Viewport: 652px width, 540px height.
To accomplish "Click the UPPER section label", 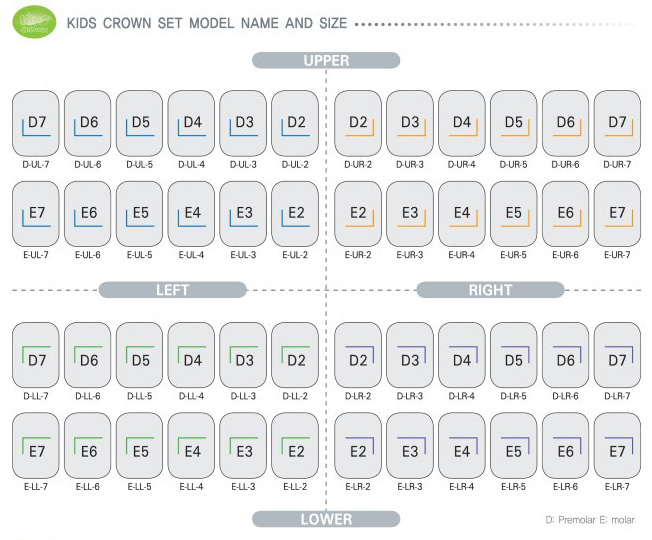I will [326, 61].
